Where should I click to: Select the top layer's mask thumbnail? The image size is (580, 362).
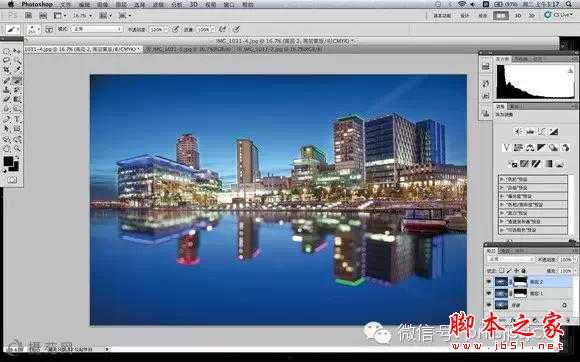(520, 282)
